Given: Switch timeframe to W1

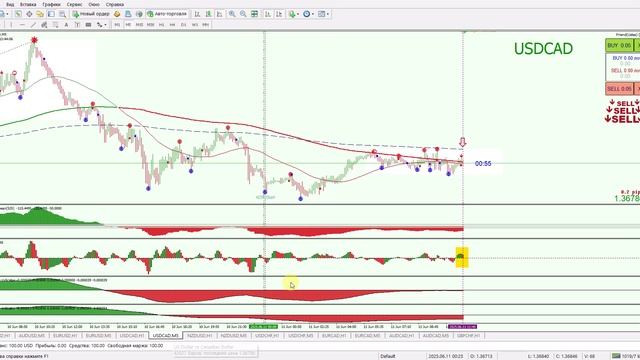Looking at the screenshot, I should pyautogui.click(x=195, y=25).
